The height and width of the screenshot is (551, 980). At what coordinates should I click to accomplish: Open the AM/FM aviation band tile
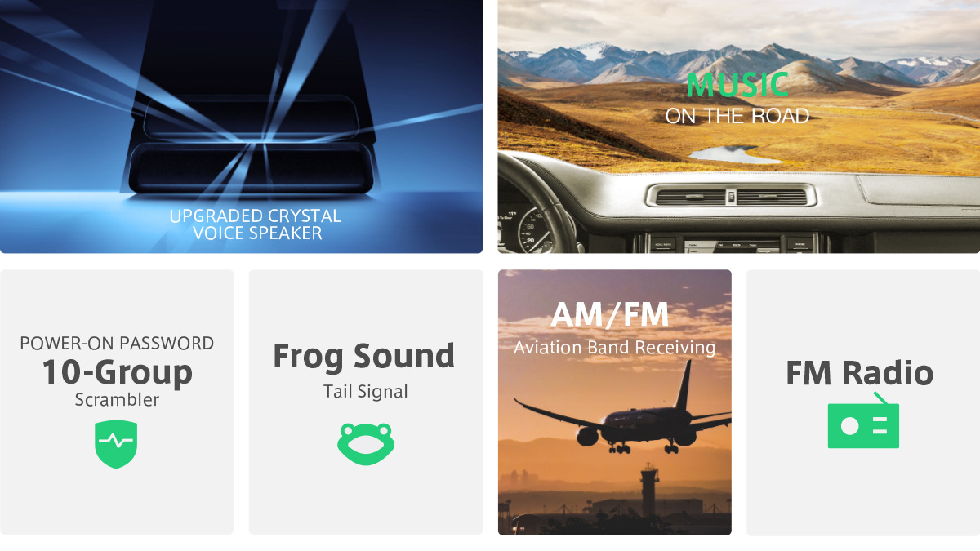615,402
